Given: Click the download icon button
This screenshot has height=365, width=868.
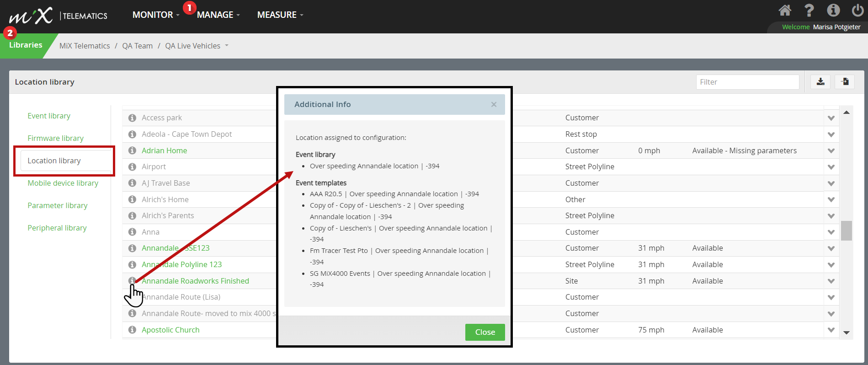Looking at the screenshot, I should point(820,82).
